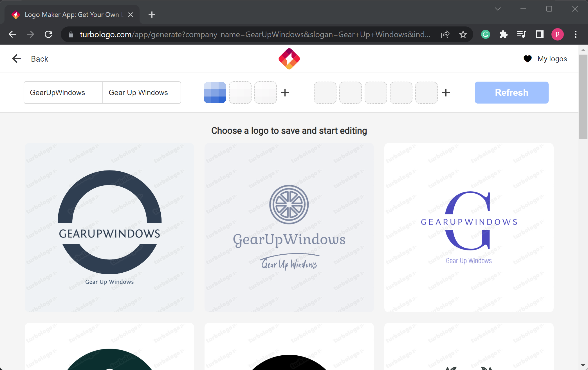Choose the partially visible leaf logo card
588x370 pixels.
(469, 346)
